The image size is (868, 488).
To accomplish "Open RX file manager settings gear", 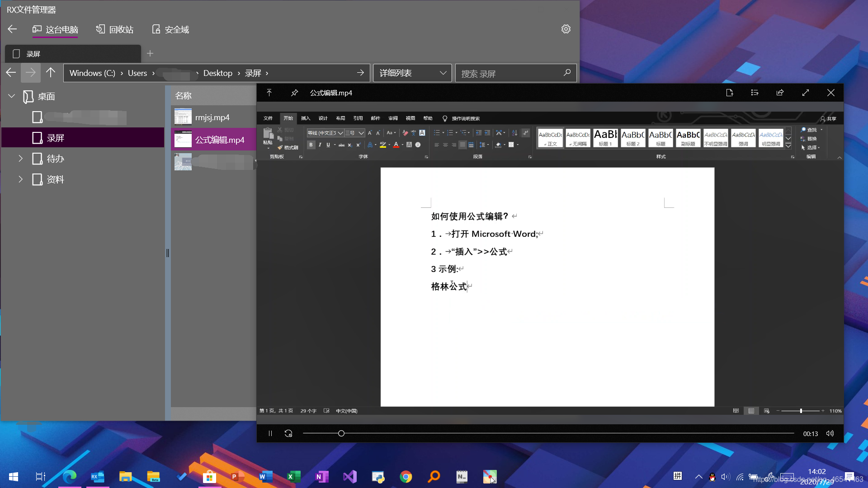I will [x=566, y=29].
